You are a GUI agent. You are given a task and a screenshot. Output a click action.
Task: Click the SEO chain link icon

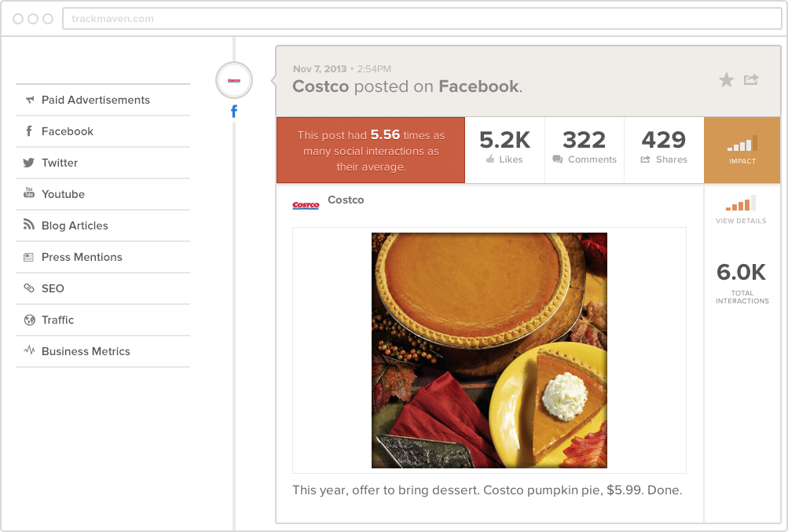29,288
